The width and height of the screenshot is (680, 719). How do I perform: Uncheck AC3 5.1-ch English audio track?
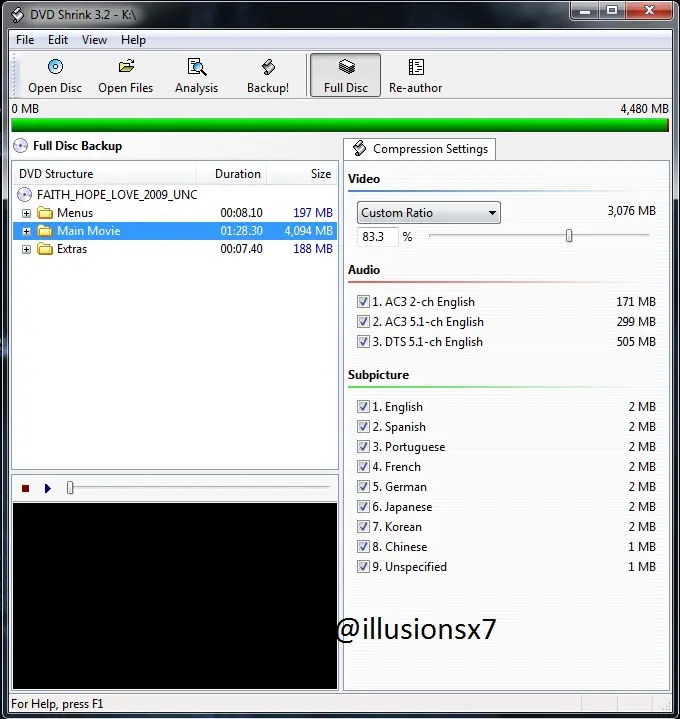(363, 321)
